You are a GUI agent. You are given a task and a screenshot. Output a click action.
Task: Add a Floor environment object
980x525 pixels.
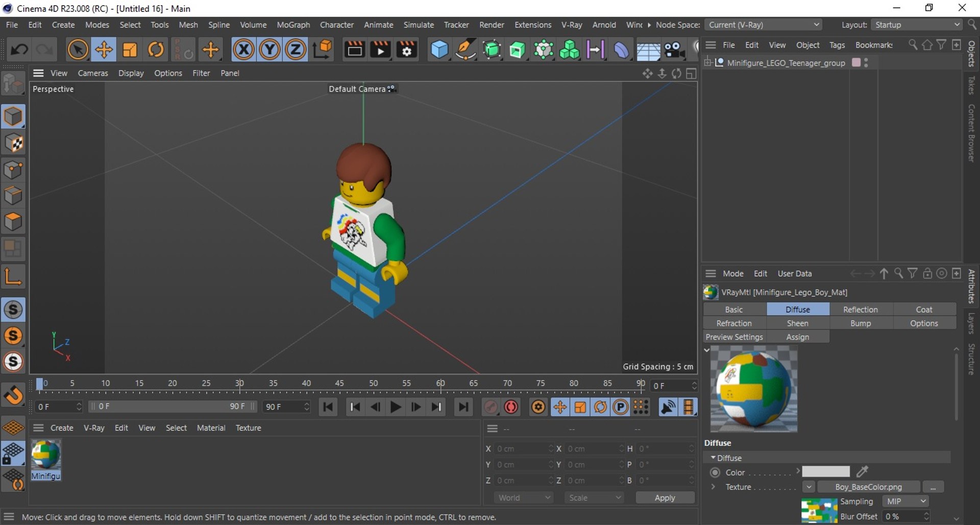tap(648, 51)
